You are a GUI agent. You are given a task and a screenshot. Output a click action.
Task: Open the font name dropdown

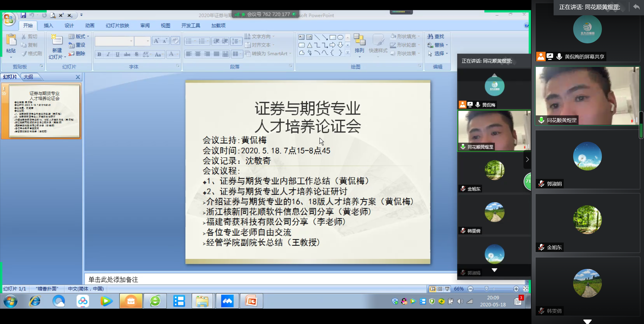point(131,41)
